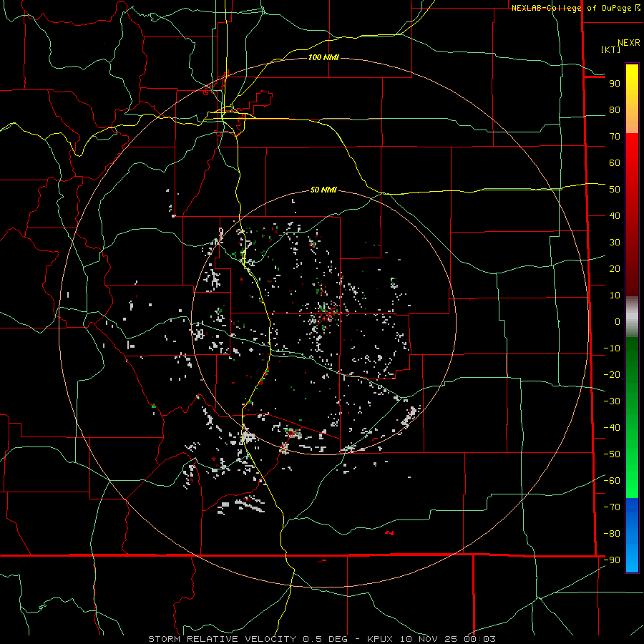Click the STORM RELATIVE VELOCITY caption text
Screen dimensions: 644x644
(222, 639)
